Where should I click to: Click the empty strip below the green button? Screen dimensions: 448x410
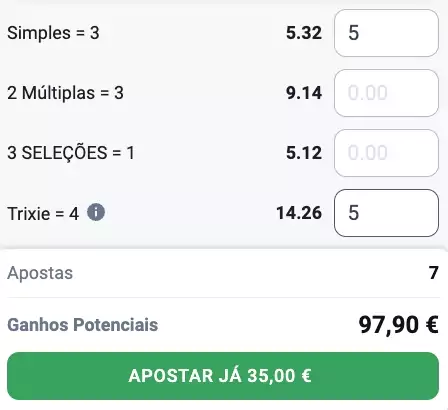click(224, 405)
